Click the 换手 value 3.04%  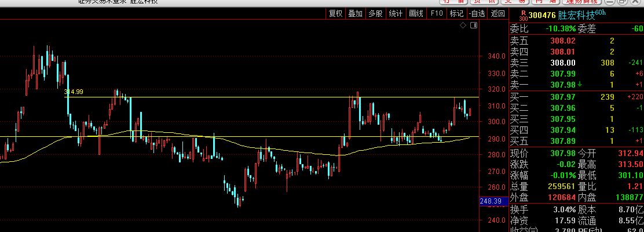click(565, 210)
